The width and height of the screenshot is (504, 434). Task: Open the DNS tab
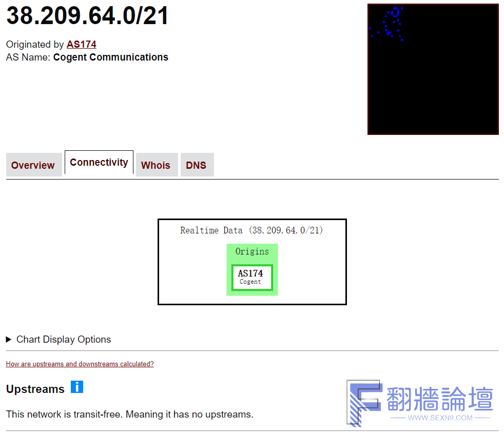197,165
